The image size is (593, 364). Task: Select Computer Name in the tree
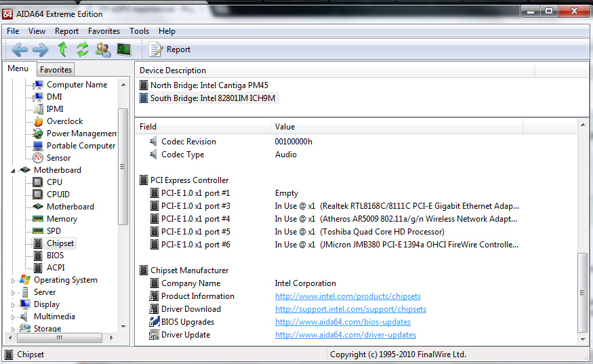click(77, 85)
